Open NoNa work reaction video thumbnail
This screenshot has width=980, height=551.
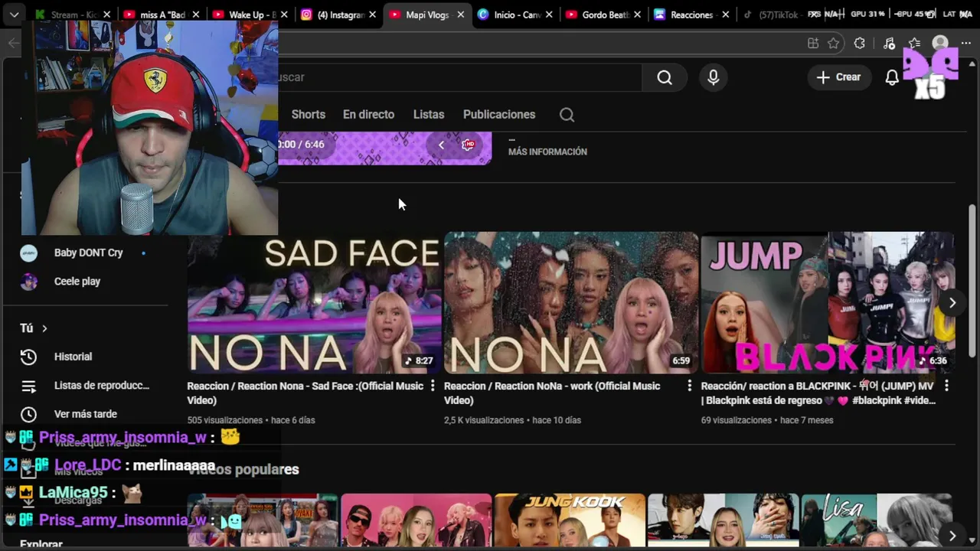pos(571,303)
